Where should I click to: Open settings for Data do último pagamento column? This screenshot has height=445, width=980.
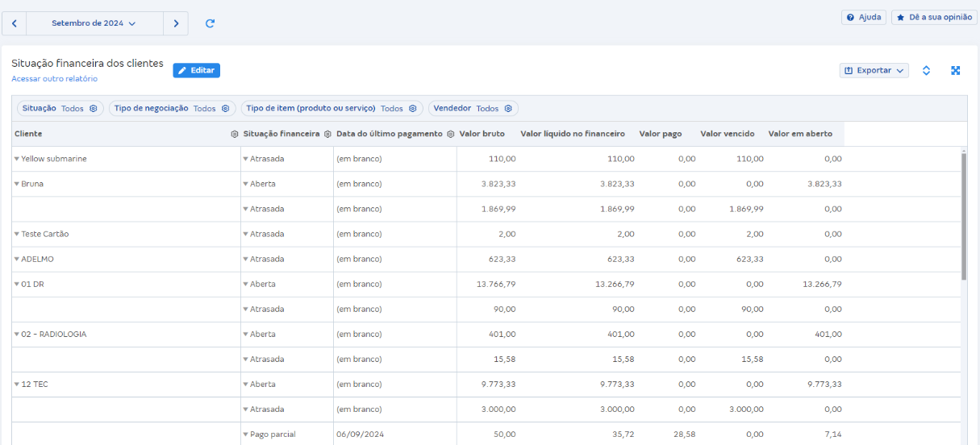point(450,134)
